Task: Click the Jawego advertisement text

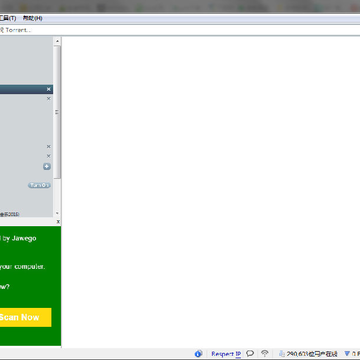Action: point(20,238)
